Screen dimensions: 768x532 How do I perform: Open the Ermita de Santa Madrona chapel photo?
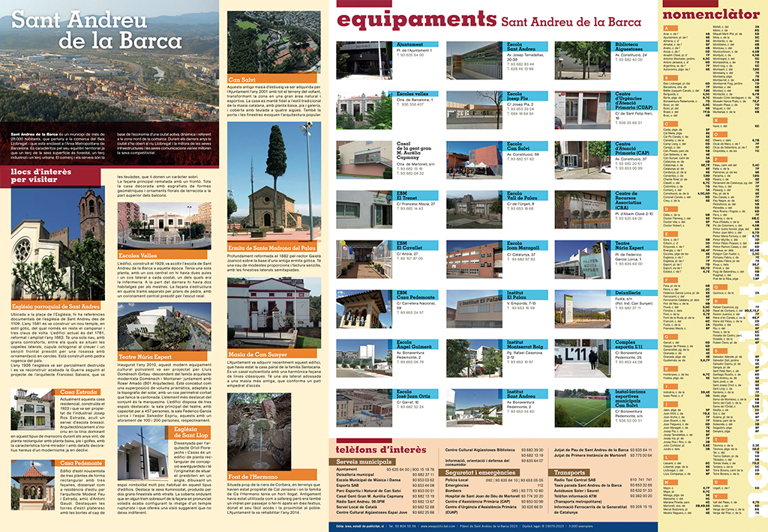pos(274,181)
